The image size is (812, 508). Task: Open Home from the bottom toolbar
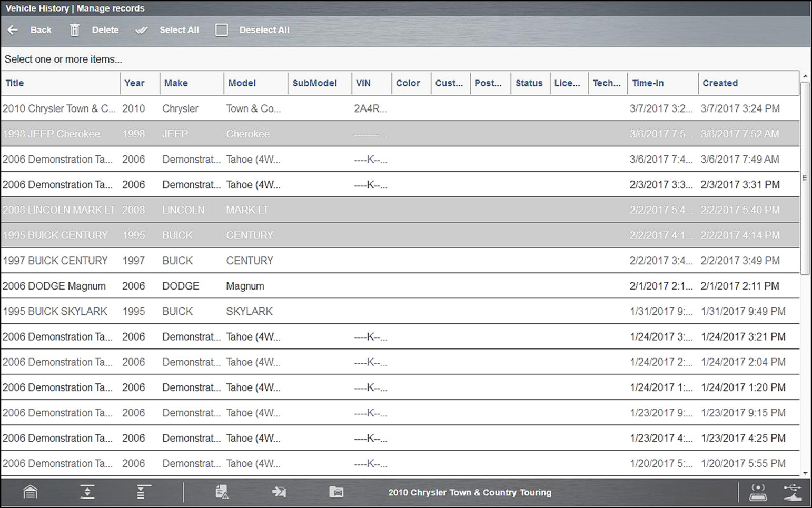tap(31, 492)
